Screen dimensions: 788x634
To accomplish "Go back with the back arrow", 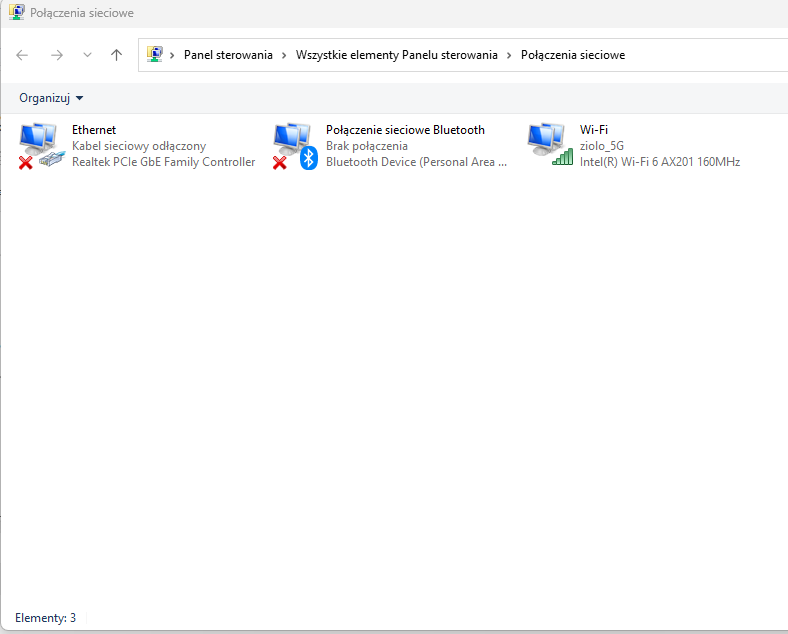I will click(22, 55).
